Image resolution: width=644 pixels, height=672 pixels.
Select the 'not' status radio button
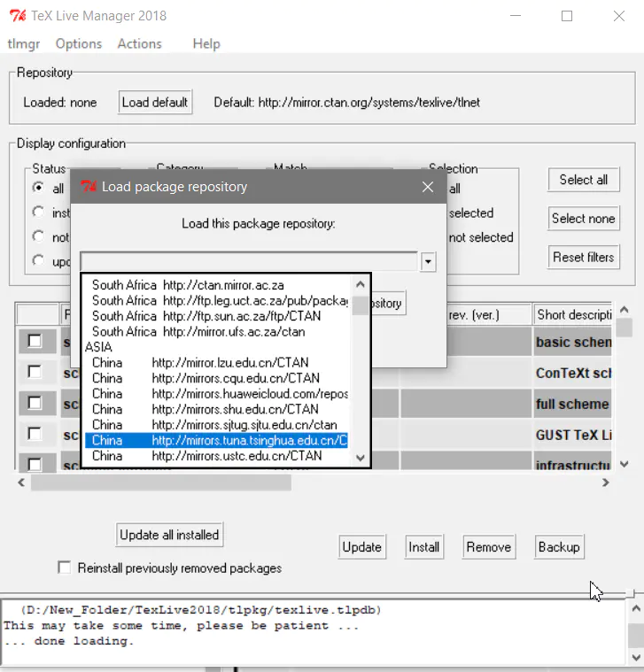38,236
